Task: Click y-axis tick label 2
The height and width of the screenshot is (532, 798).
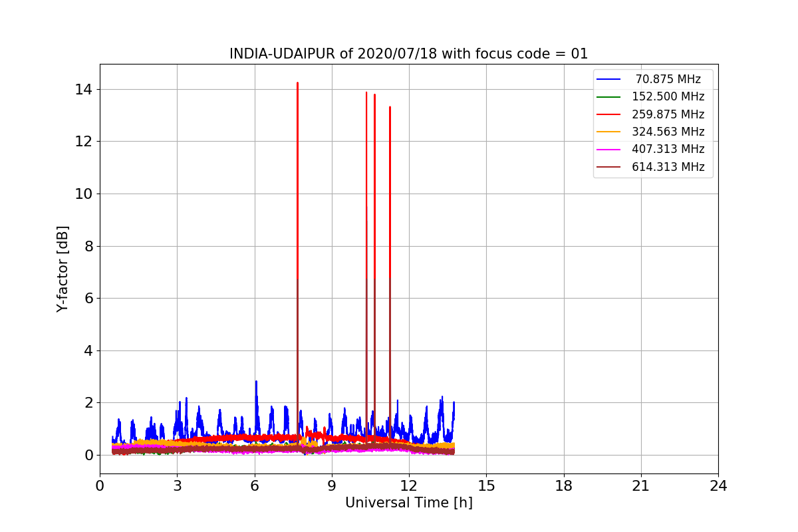Action: point(88,402)
